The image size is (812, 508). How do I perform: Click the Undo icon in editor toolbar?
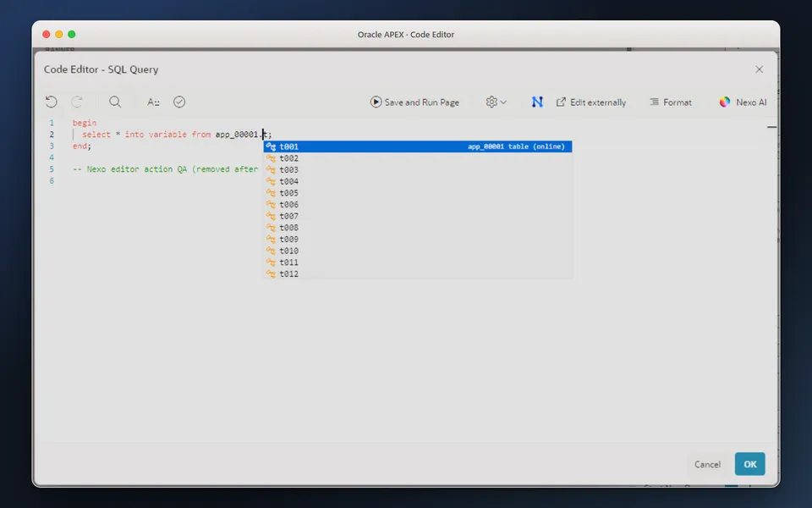pyautogui.click(x=51, y=102)
